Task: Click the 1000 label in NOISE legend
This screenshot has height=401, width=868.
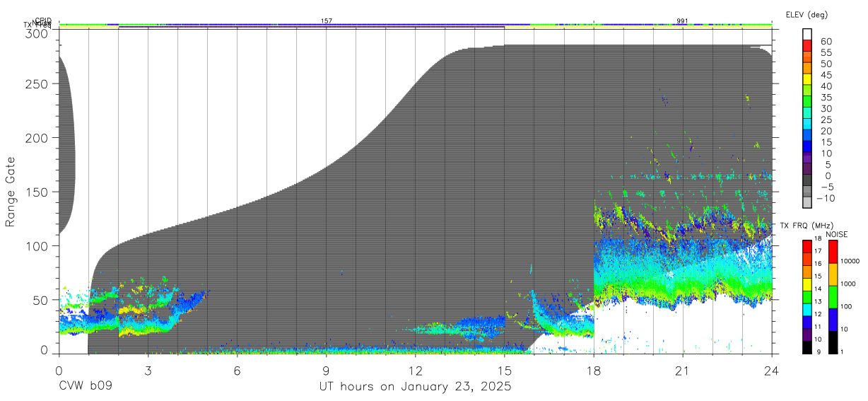Action: tap(850, 284)
